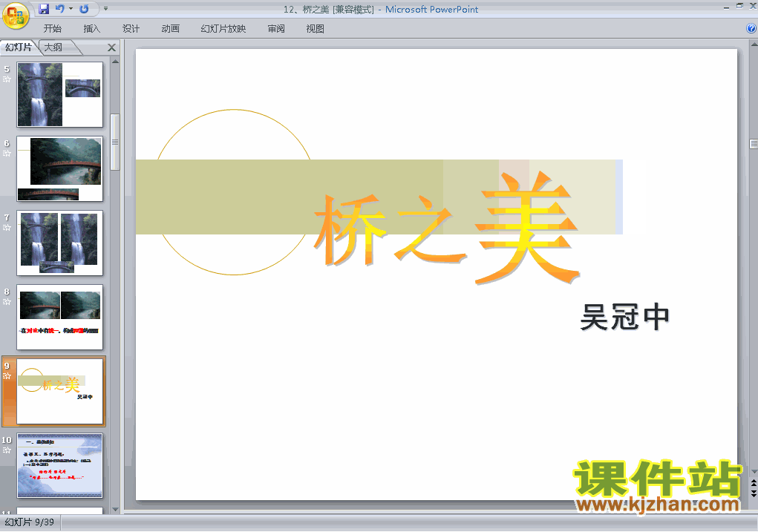Select slide 5 thumbnail
The image size is (758, 532).
pyautogui.click(x=60, y=94)
